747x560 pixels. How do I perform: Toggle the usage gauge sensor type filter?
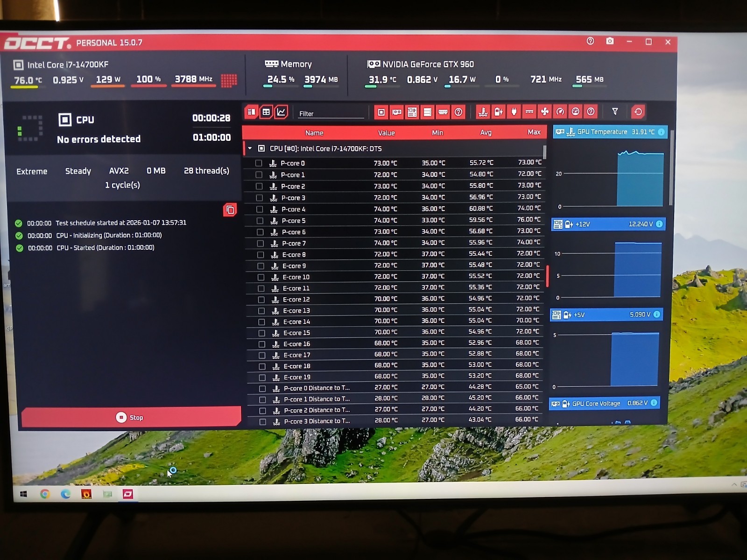[575, 112]
